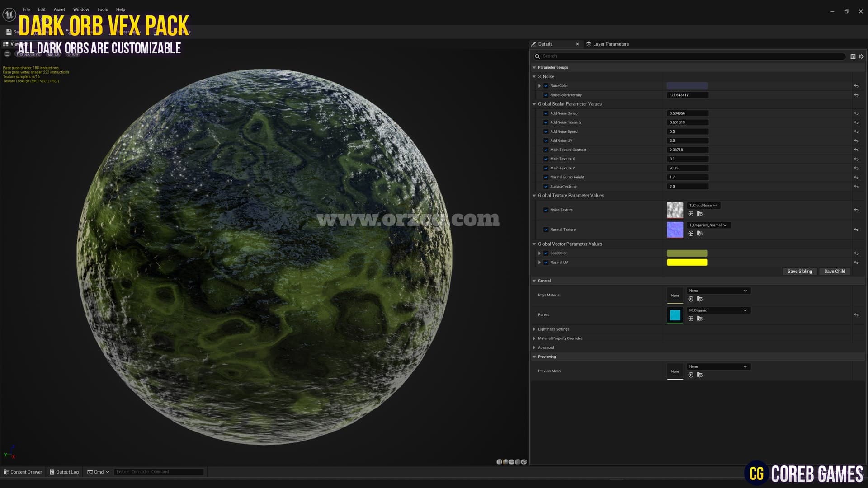Screen dimensions: 868x488
Task: Reset Noise Texture to default
Action: 856,210
